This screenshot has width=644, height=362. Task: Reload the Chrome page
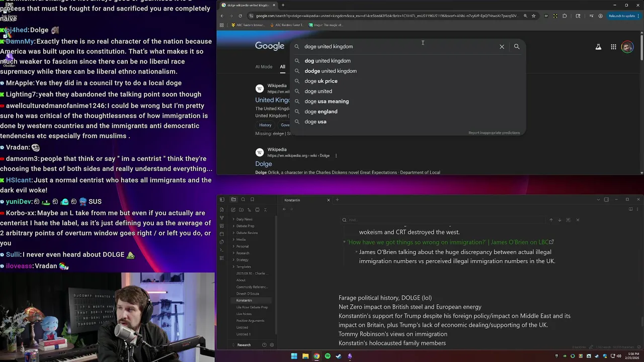coord(240,16)
